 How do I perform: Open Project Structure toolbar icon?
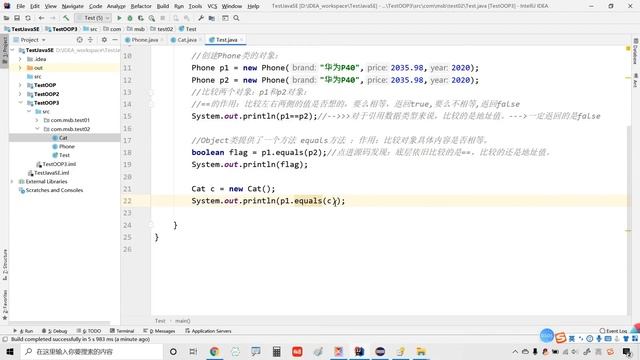coord(211,18)
